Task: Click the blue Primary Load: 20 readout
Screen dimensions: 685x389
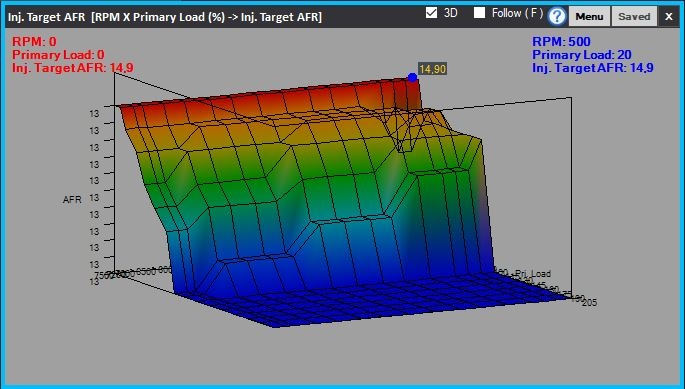Action: point(582,55)
